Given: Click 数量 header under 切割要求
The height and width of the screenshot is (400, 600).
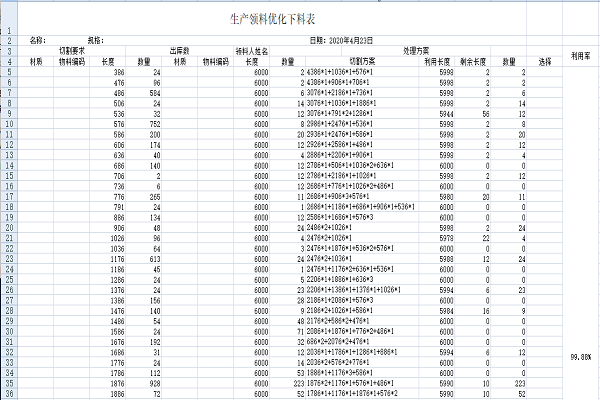Looking at the screenshot, I should coord(144,61).
